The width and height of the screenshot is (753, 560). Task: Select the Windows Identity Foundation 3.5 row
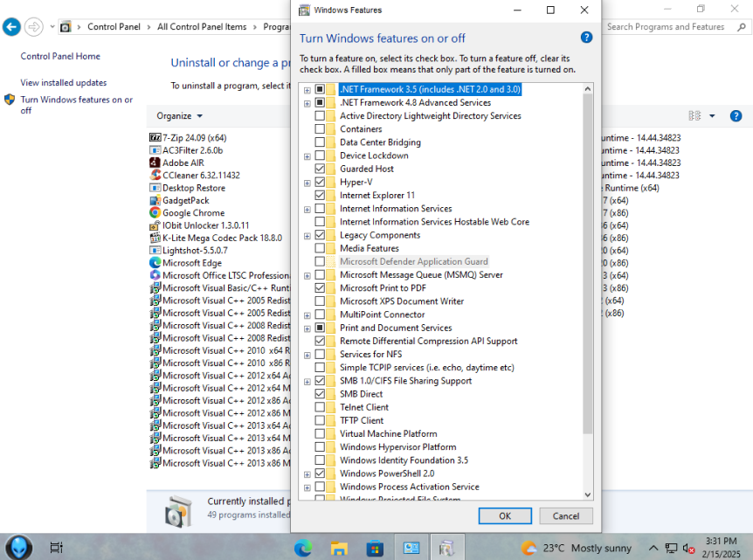point(404,460)
